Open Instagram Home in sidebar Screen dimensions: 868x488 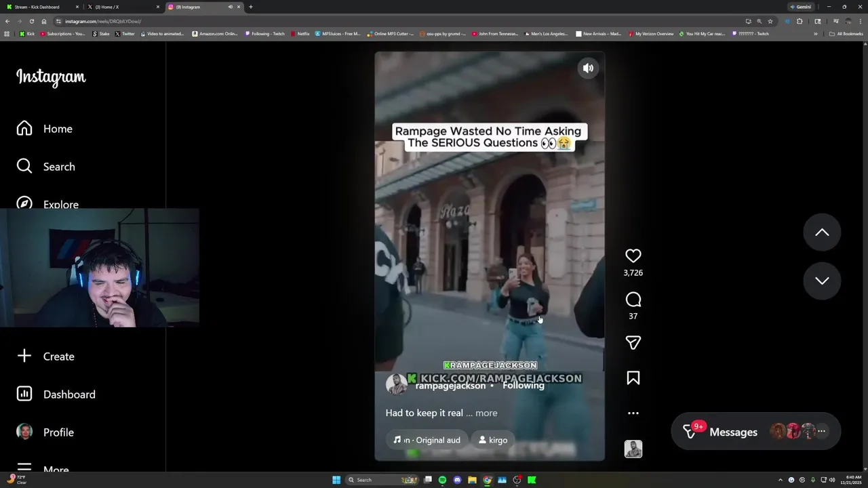[45, 129]
